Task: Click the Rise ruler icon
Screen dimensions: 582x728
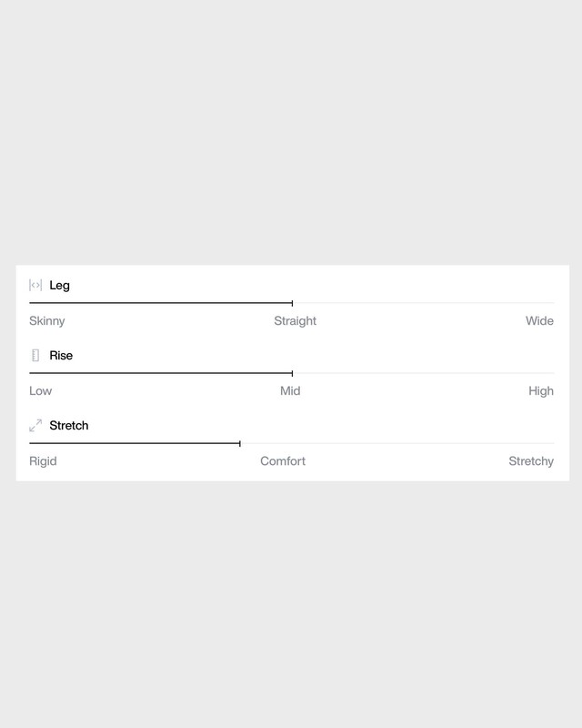Action: coord(35,356)
